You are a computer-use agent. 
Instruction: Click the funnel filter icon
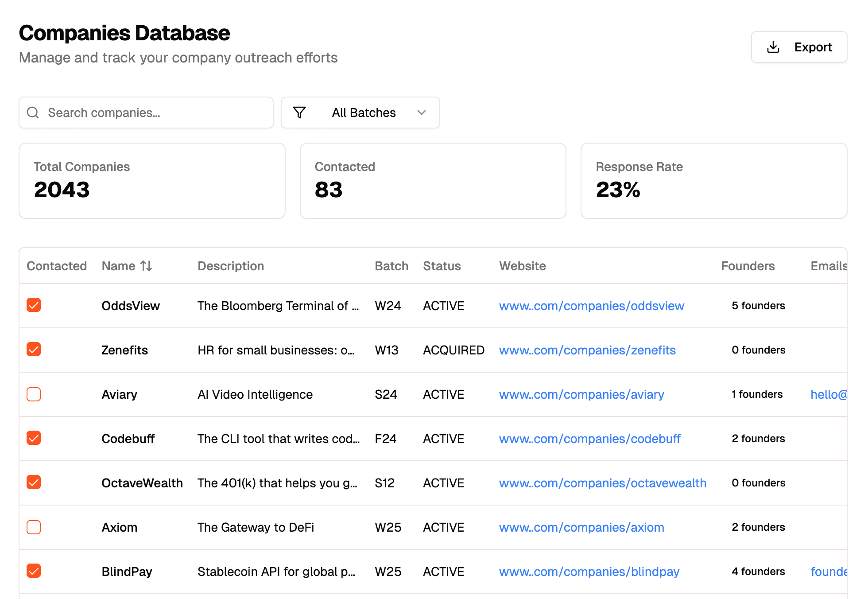pos(299,113)
